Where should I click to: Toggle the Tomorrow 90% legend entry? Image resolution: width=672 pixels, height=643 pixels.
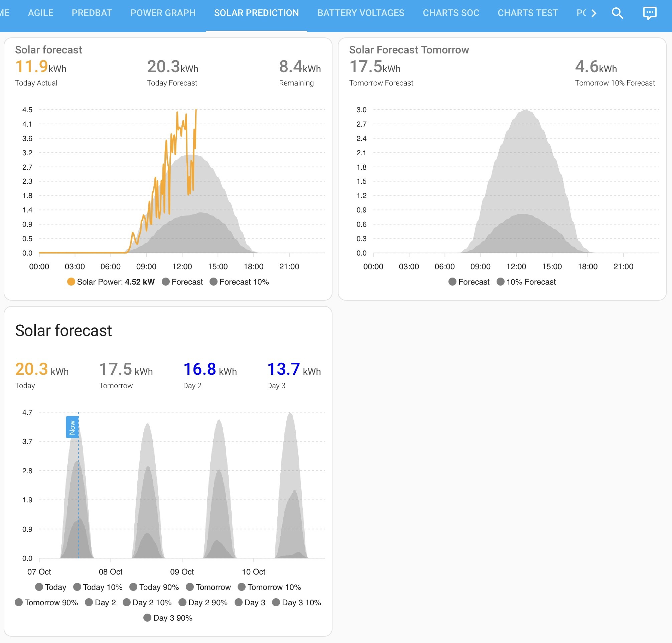point(46,602)
